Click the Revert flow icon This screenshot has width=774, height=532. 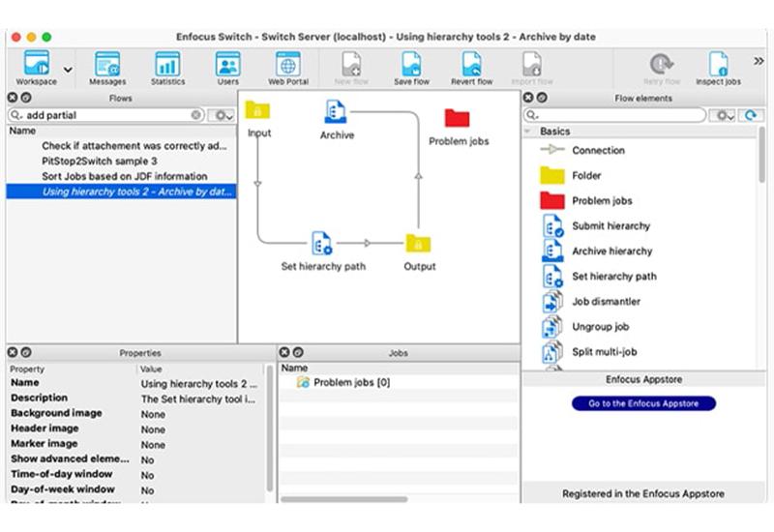(x=471, y=66)
